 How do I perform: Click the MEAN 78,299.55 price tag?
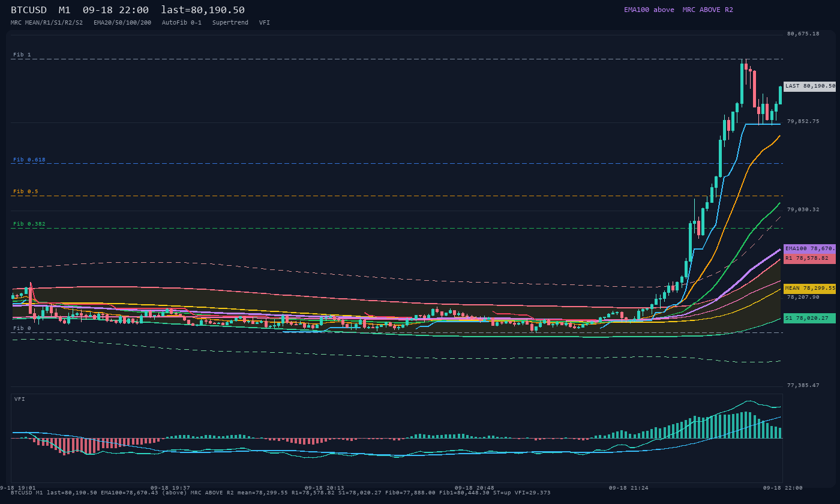[809, 289]
